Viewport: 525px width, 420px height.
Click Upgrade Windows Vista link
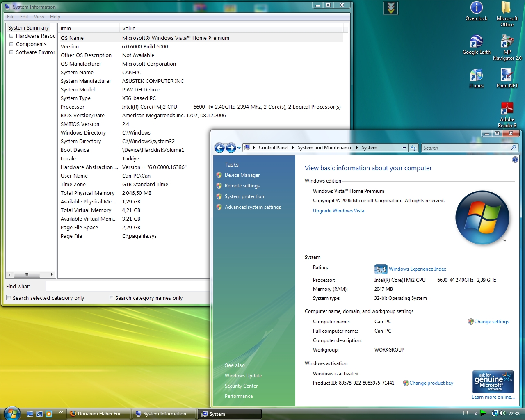[x=338, y=211]
